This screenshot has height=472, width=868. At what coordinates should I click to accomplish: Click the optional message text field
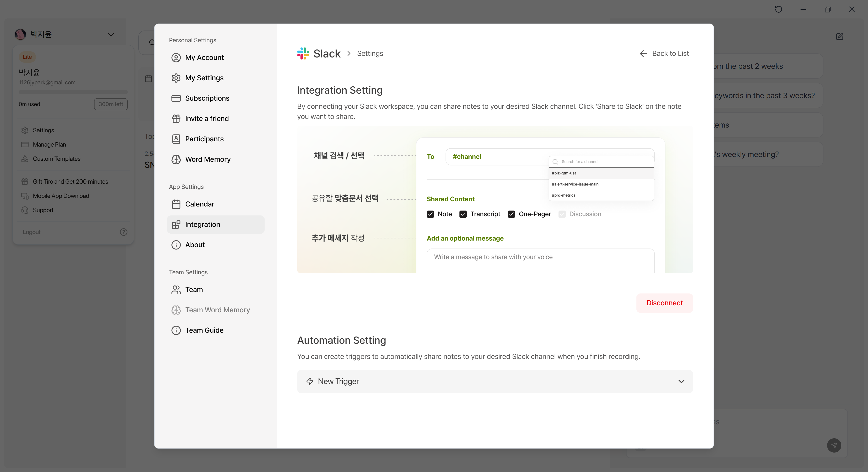click(540, 260)
